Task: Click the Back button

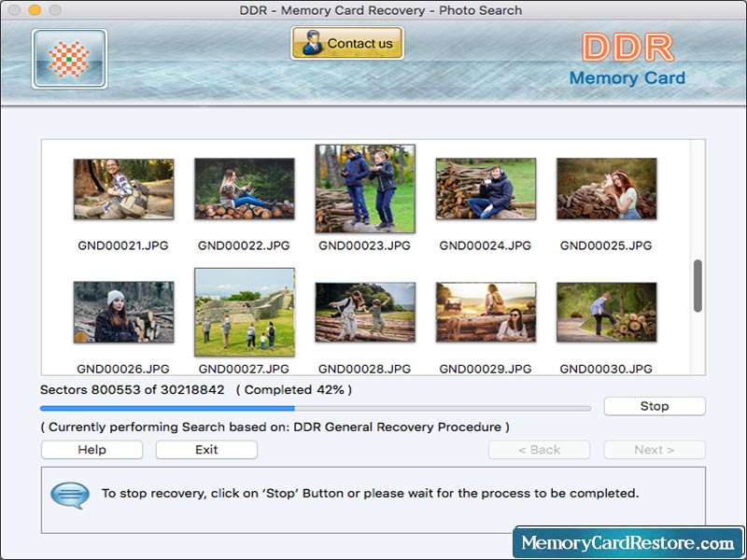Action: click(x=539, y=450)
